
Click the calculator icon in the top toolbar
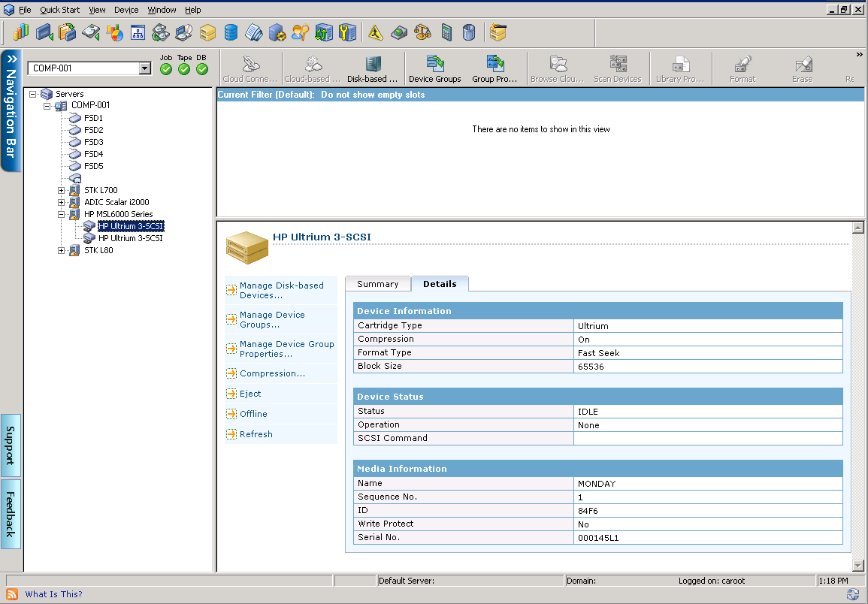pyautogui.click(x=446, y=32)
